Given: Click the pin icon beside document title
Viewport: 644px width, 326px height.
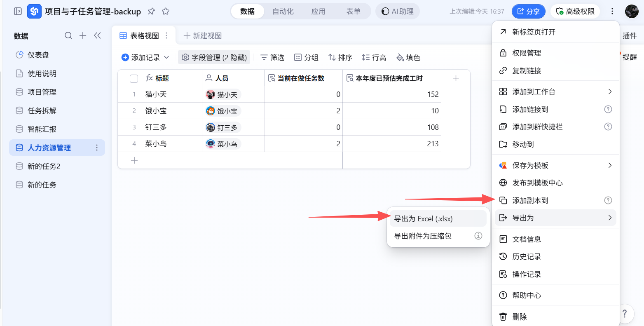Looking at the screenshot, I should (151, 12).
